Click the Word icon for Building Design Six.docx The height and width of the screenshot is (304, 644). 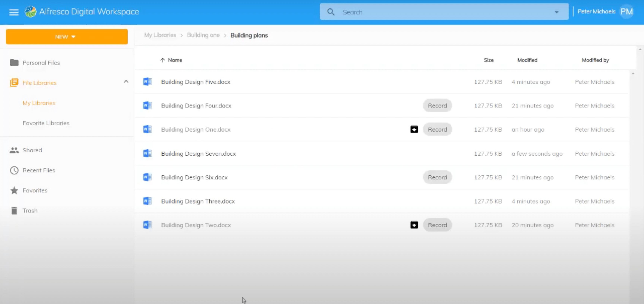(x=148, y=177)
